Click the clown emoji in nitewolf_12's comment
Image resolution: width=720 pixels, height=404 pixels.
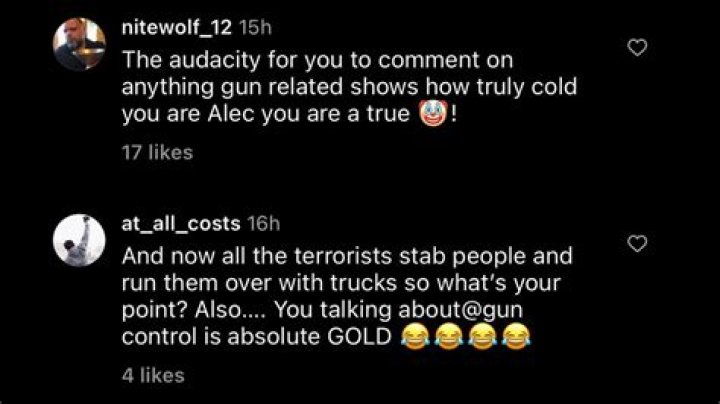[x=429, y=114]
